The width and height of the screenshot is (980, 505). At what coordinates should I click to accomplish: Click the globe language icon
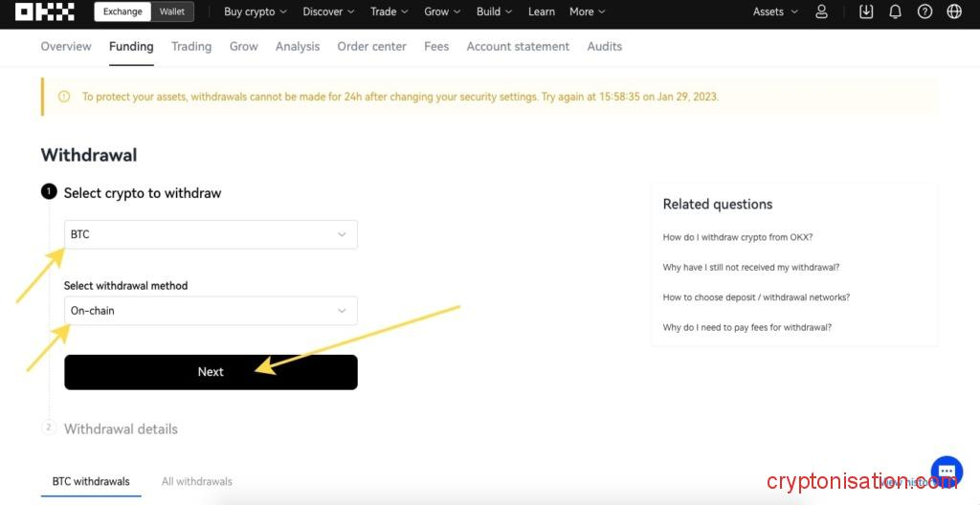click(x=954, y=12)
